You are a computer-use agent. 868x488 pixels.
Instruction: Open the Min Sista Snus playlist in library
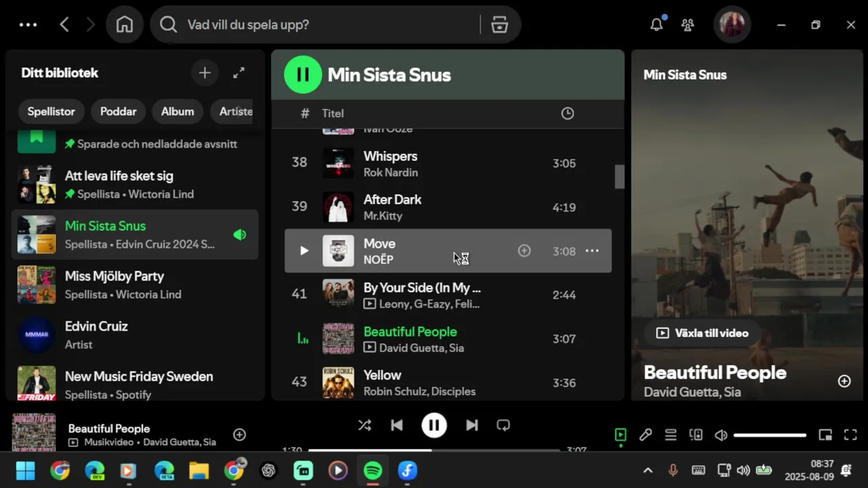pyautogui.click(x=135, y=235)
